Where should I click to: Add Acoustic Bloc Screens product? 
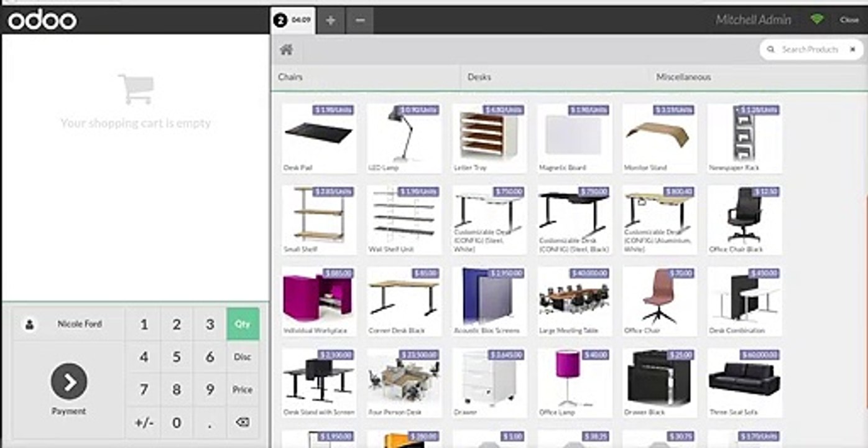click(489, 301)
